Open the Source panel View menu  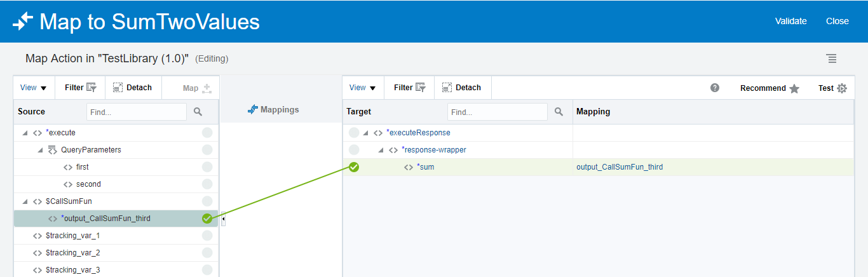coord(34,88)
